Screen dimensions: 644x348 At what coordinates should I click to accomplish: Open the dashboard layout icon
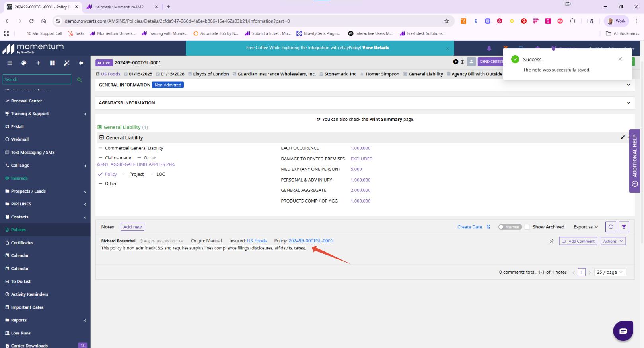pyautogui.click(x=53, y=63)
